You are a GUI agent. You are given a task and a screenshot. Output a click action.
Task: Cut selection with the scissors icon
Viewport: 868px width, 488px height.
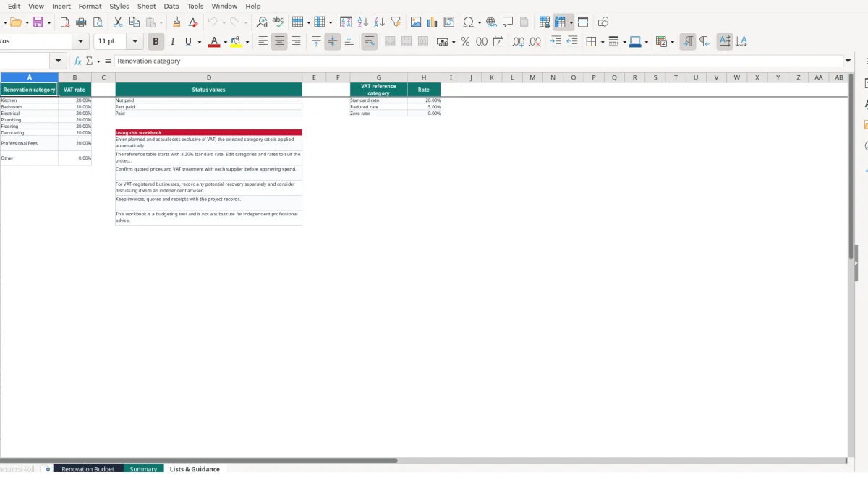tap(118, 22)
